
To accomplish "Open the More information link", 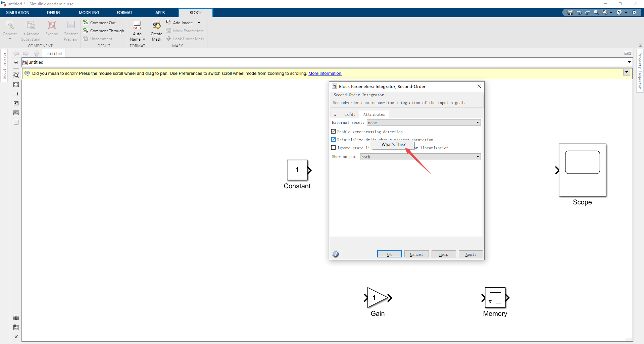I will point(325,73).
